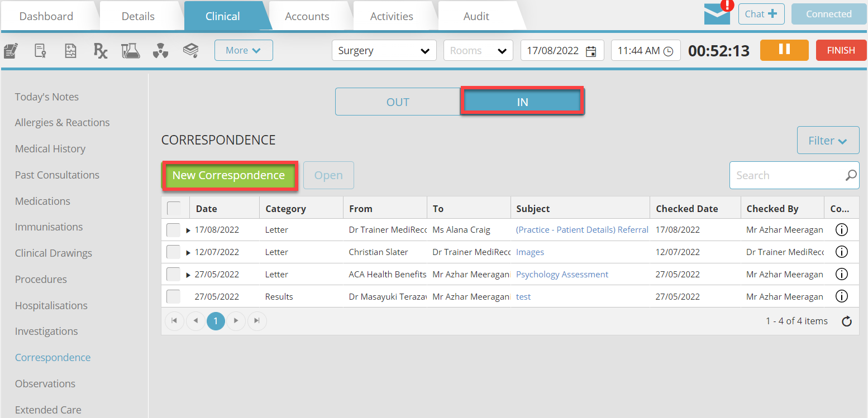Open the Rx prescription icon
The image size is (868, 418).
click(x=101, y=51)
